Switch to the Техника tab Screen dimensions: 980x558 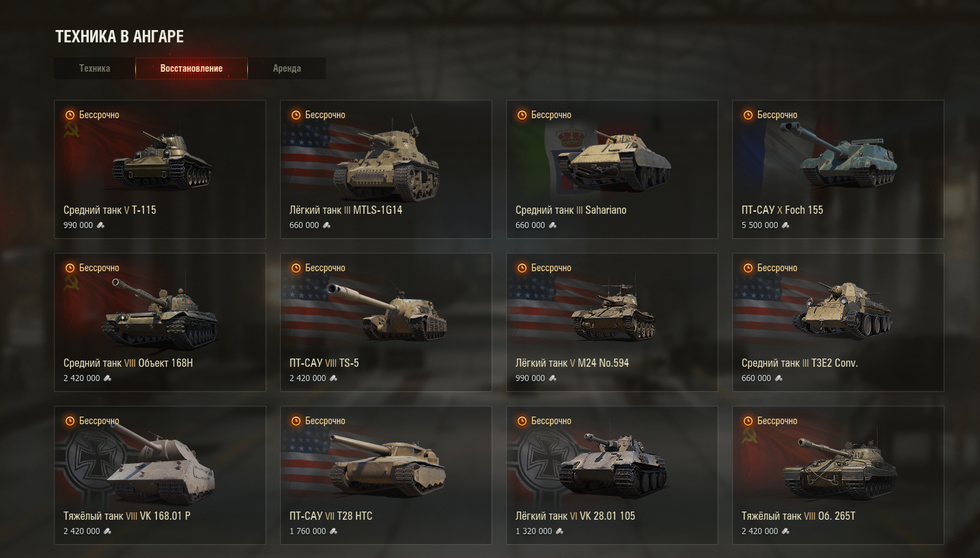(x=94, y=68)
